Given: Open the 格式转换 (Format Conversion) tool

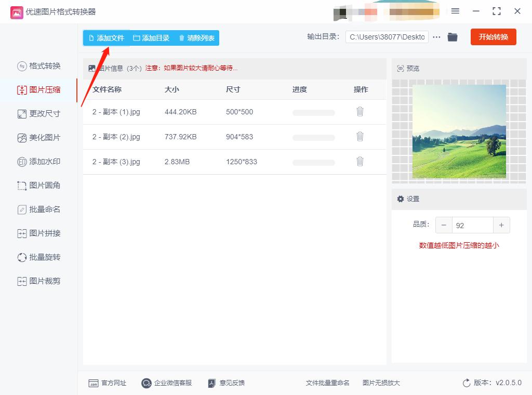Looking at the screenshot, I should 39,66.
